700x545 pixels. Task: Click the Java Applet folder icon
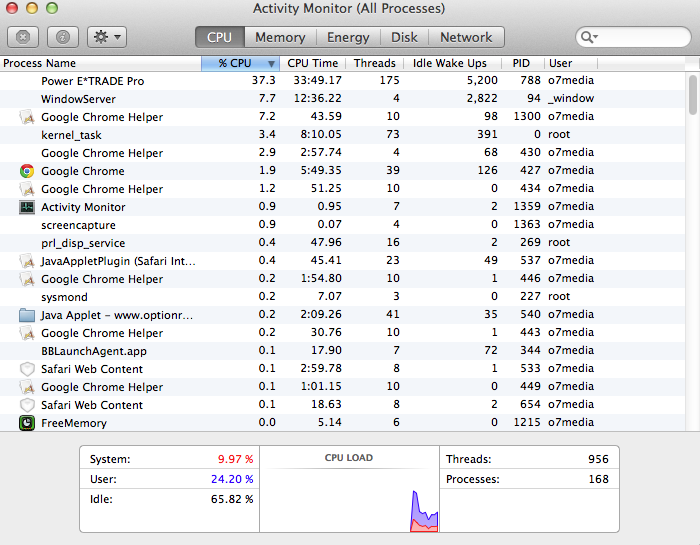tap(27, 315)
